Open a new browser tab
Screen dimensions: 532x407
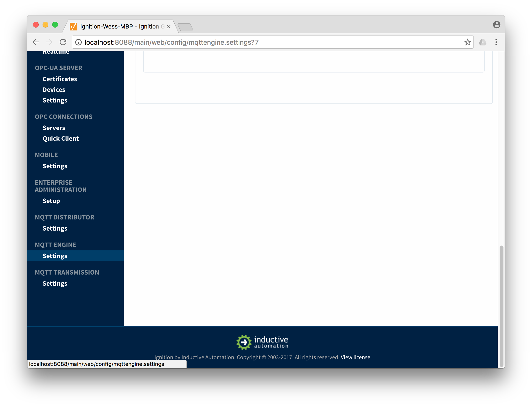tap(185, 27)
